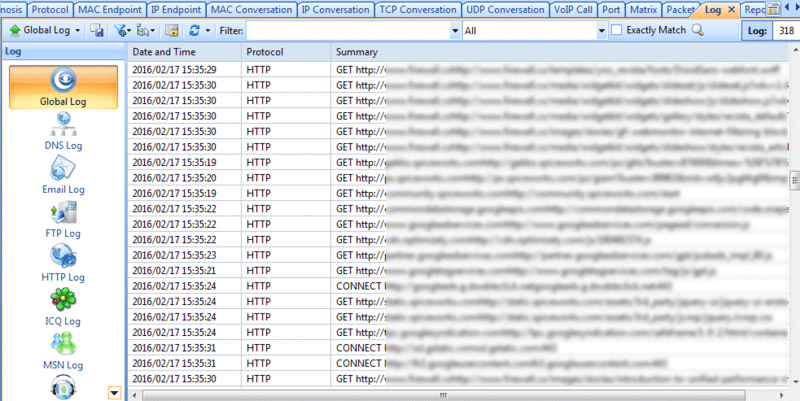800x401 pixels.
Task: Open the ICQ Log view
Action: 63,307
